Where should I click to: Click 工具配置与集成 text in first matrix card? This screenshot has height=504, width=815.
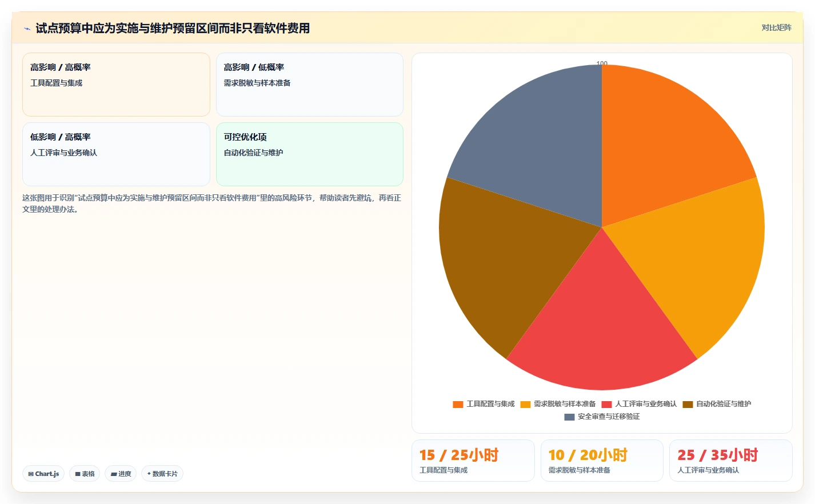click(56, 83)
